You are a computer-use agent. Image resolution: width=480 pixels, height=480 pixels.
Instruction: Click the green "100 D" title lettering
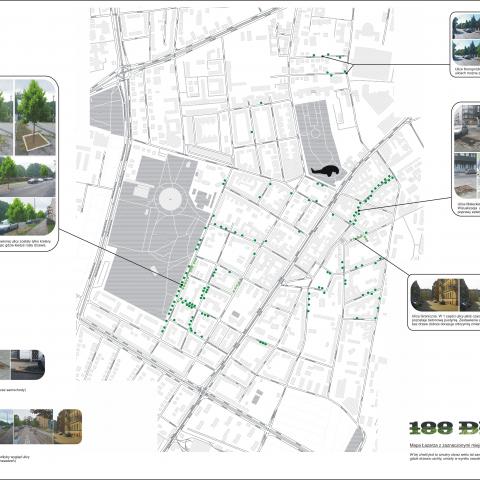(445, 428)
